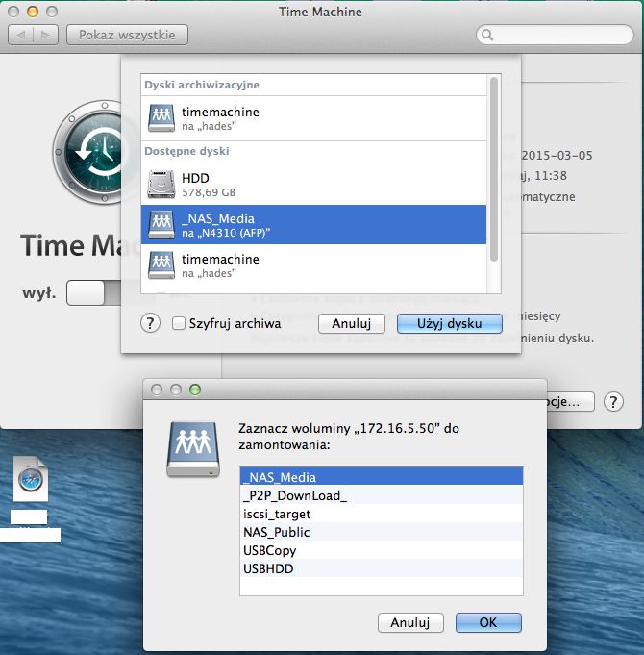The width and height of the screenshot is (644, 655).
Task: Click the network icon of _NAS_Media disk row
Action: (161, 224)
